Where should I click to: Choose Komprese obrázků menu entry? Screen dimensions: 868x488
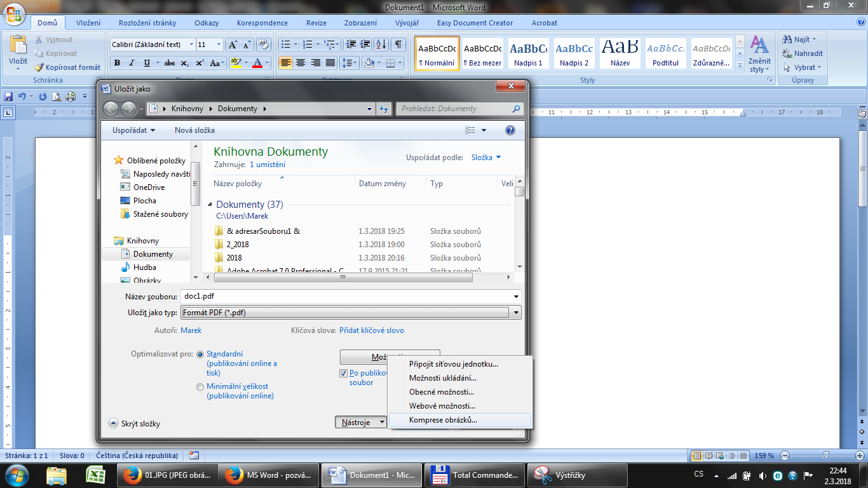click(443, 420)
